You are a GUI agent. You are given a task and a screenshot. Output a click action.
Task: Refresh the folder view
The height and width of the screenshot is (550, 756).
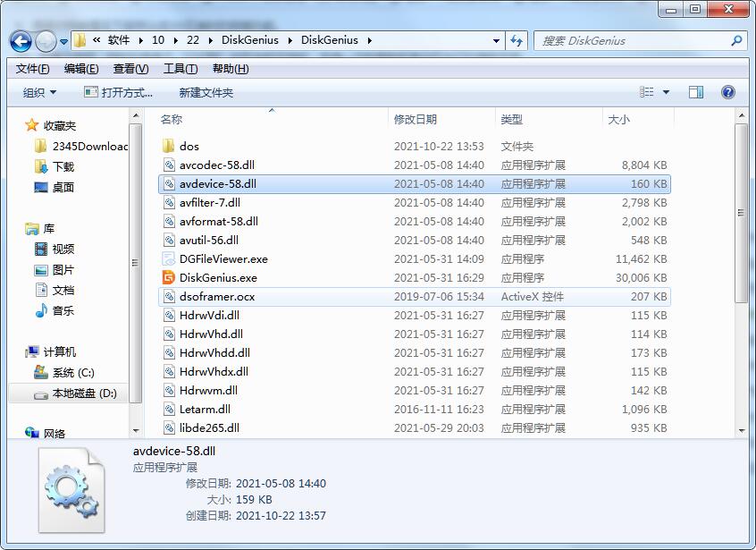point(517,40)
